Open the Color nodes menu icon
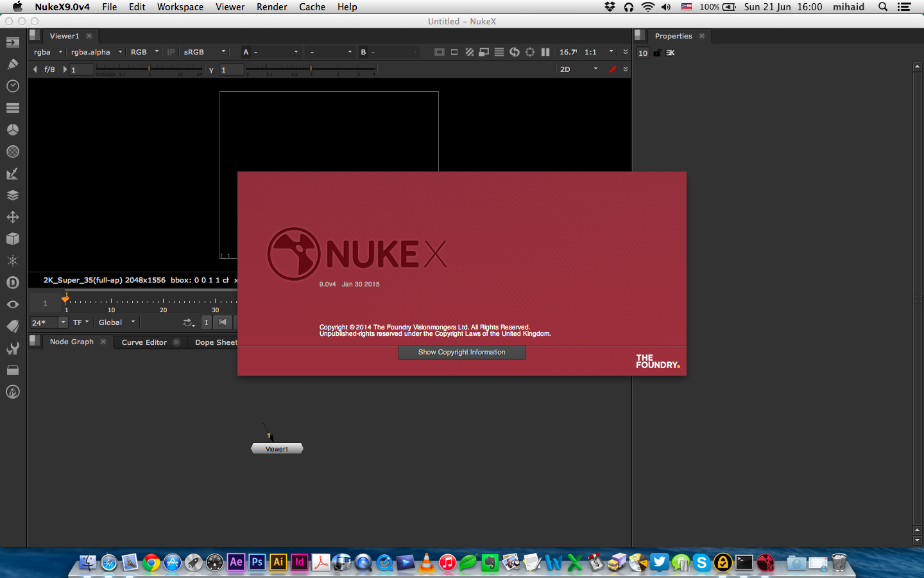 (x=12, y=130)
